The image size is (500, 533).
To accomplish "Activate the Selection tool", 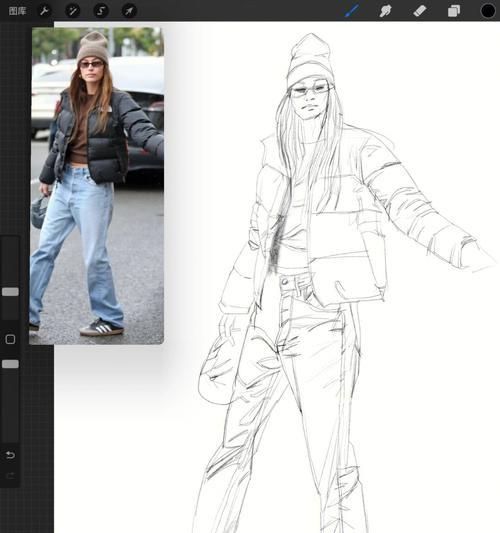I will (x=101, y=11).
